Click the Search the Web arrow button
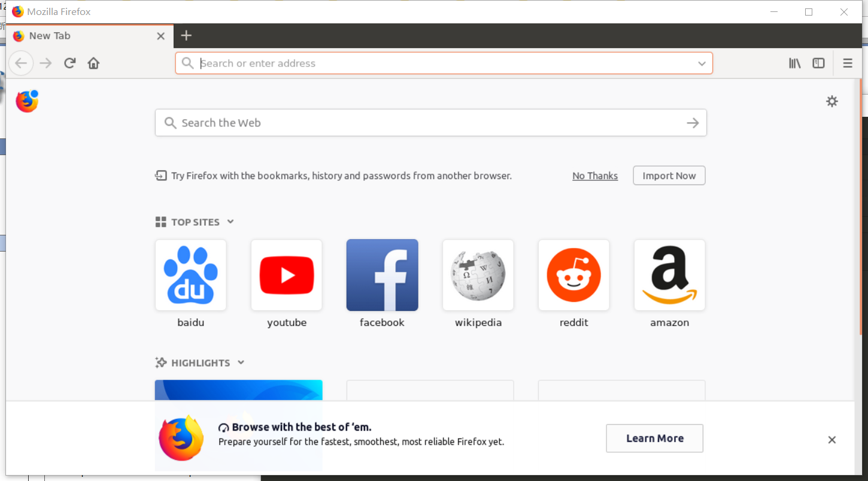Screen dimensions: 868x481 coord(693,123)
